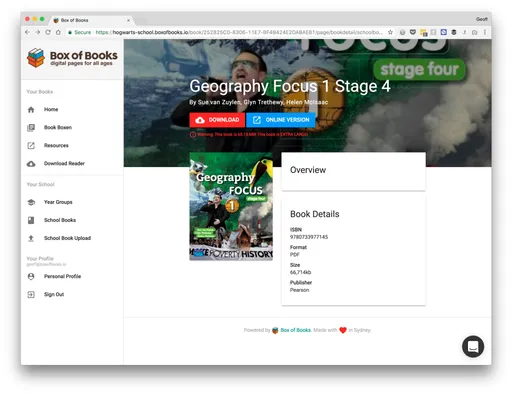Click the Download Reader cloud icon

tap(31, 164)
